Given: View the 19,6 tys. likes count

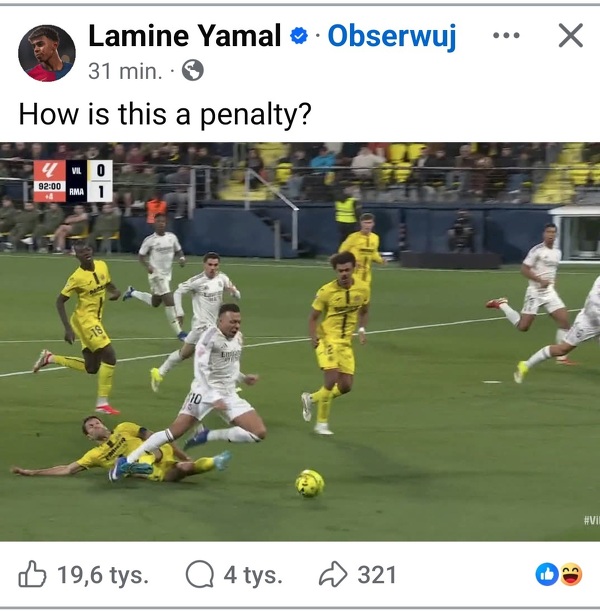Looking at the screenshot, I should (103, 575).
